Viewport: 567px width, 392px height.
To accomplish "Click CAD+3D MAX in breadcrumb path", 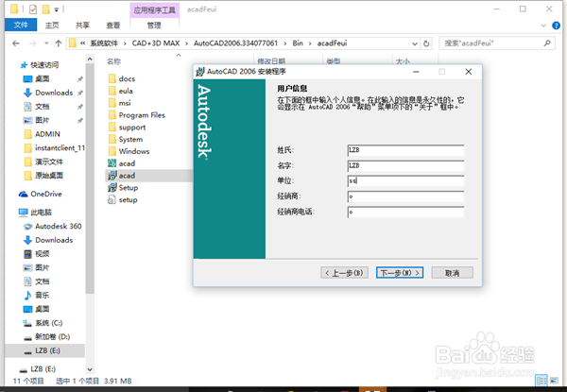I will pos(156,43).
